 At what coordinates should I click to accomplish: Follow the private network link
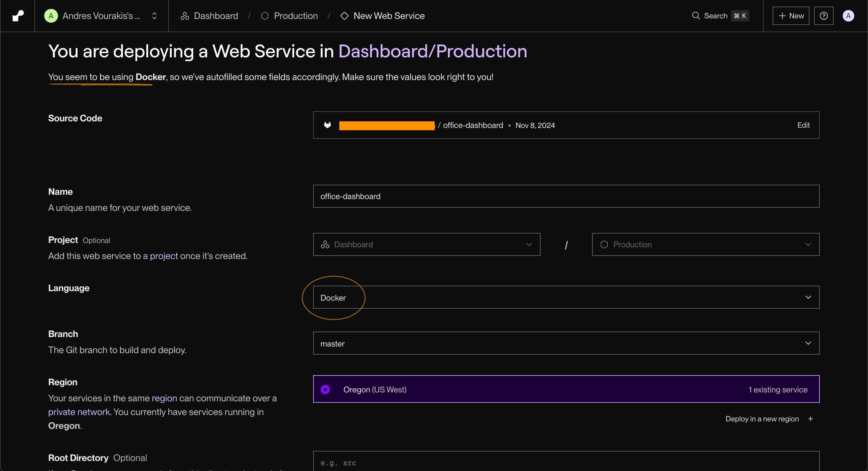[x=79, y=412]
